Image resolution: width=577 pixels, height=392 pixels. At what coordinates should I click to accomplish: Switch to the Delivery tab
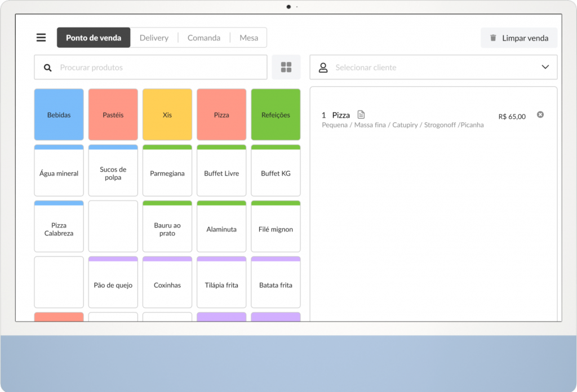click(x=154, y=38)
